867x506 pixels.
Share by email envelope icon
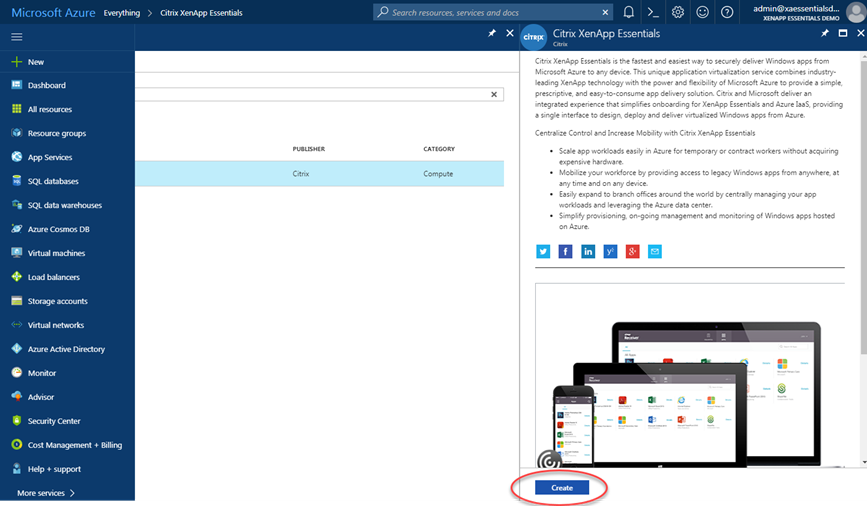(x=655, y=251)
